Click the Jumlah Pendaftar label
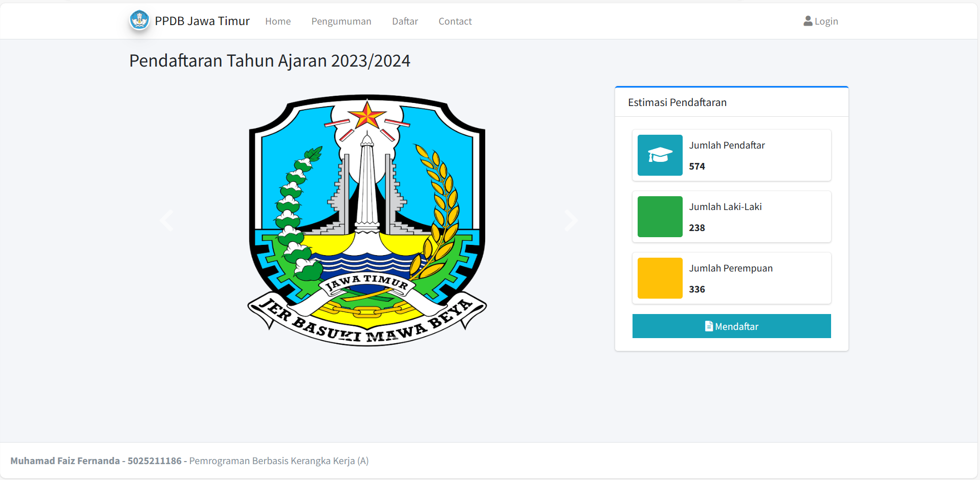980x480 pixels. 727,145
